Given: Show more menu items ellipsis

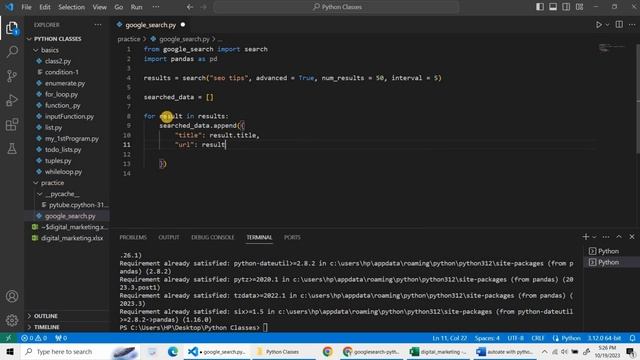Looking at the screenshot, I should click(x=156, y=7).
